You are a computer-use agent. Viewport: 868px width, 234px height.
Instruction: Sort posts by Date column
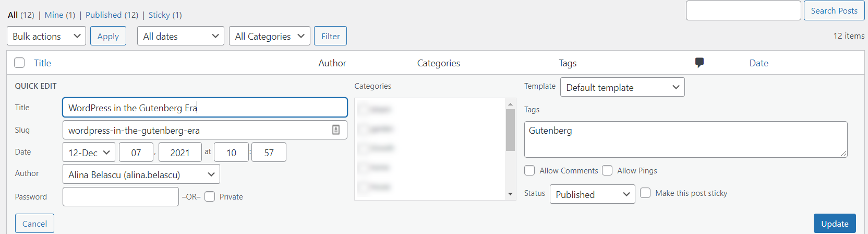(758, 63)
